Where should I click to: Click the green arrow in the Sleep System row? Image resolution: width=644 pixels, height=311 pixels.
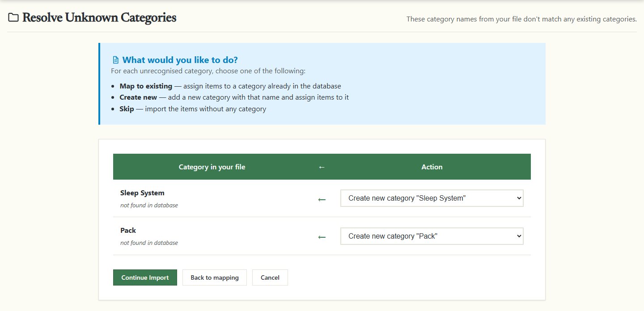coord(322,199)
